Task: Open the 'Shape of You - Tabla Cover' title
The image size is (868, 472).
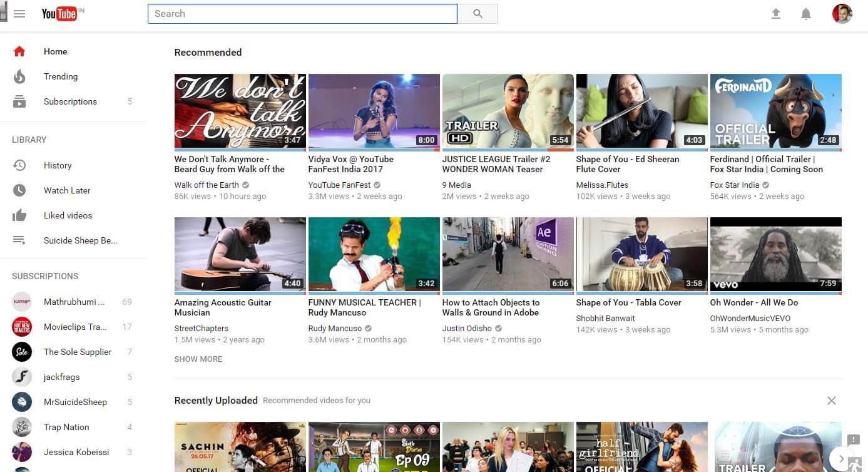Action: [628, 302]
